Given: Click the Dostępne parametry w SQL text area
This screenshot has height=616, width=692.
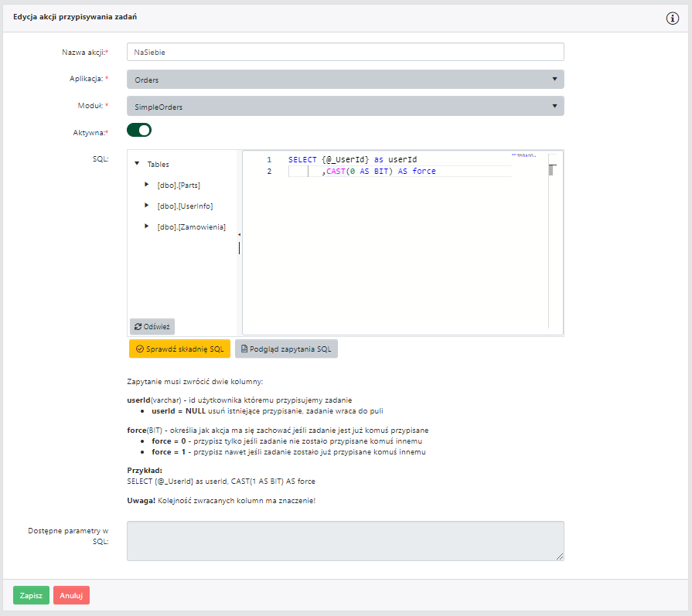Looking at the screenshot, I should click(x=345, y=540).
